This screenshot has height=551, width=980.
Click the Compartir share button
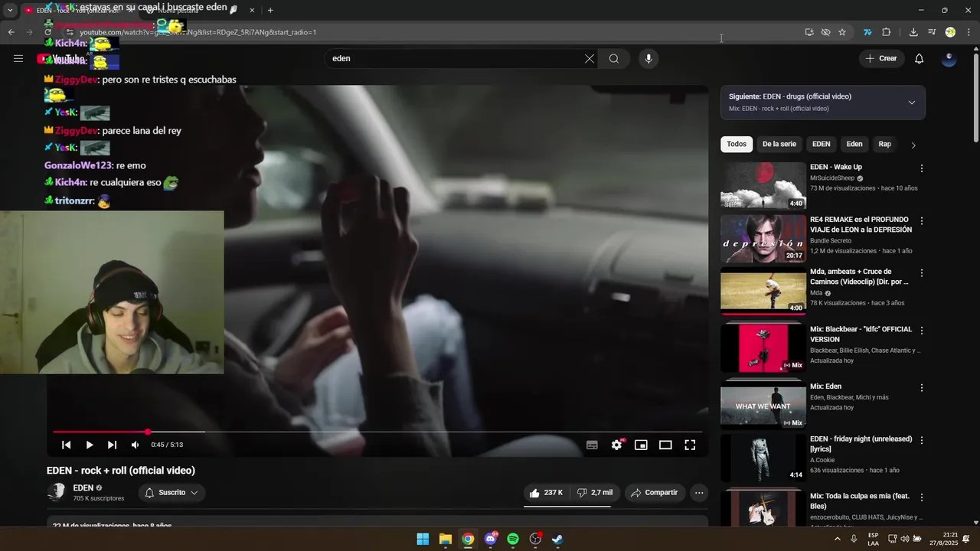tap(654, 493)
